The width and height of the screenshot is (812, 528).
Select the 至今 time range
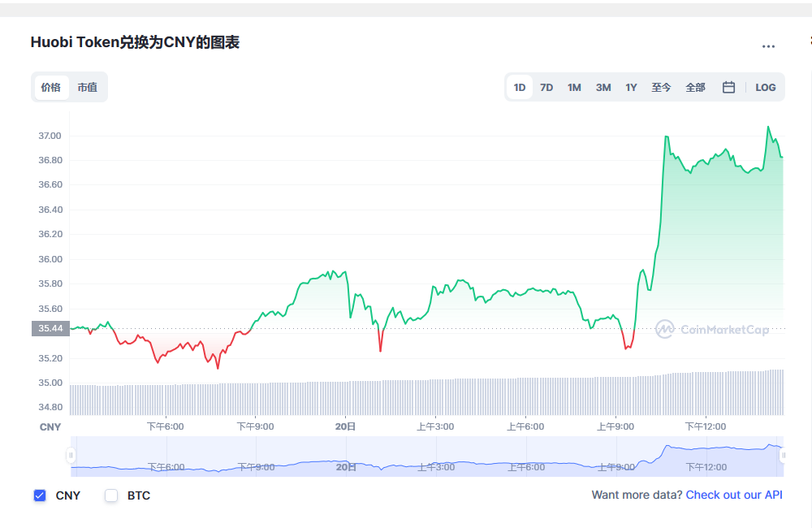coord(661,88)
